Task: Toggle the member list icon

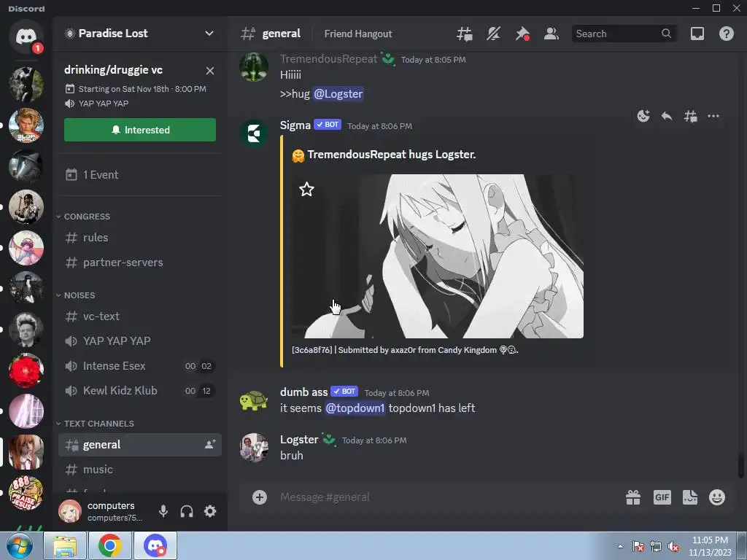Action: [x=551, y=34]
